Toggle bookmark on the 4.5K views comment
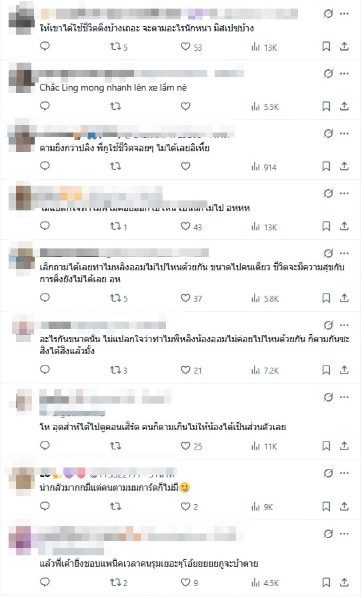Screen dimensions: 364x598 pyautogui.click(x=326, y=582)
